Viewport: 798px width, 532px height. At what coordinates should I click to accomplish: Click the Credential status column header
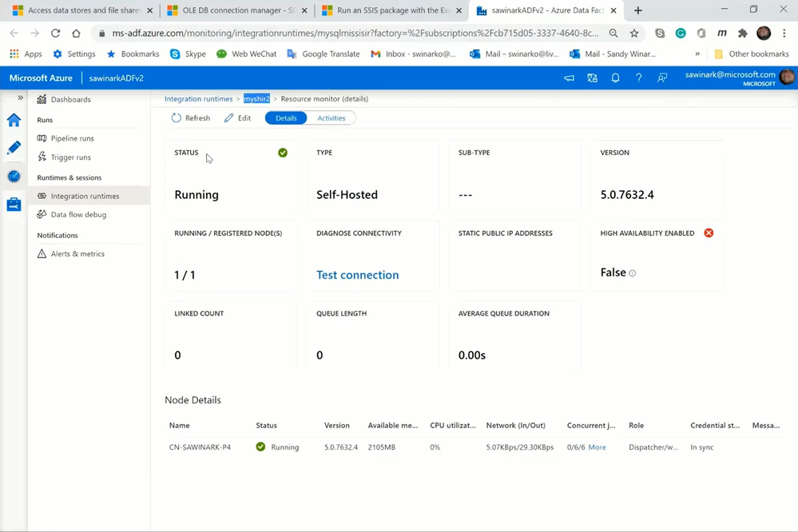pos(715,426)
